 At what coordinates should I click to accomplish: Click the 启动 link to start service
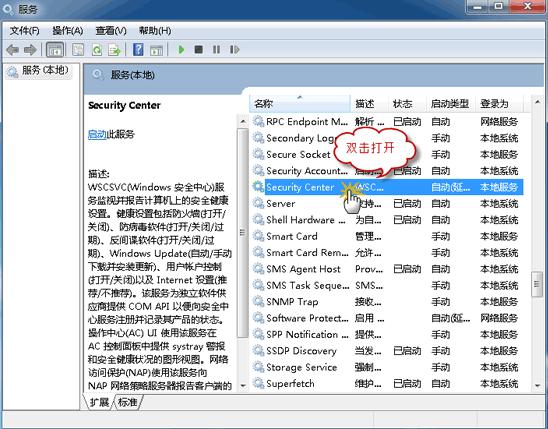click(97, 134)
